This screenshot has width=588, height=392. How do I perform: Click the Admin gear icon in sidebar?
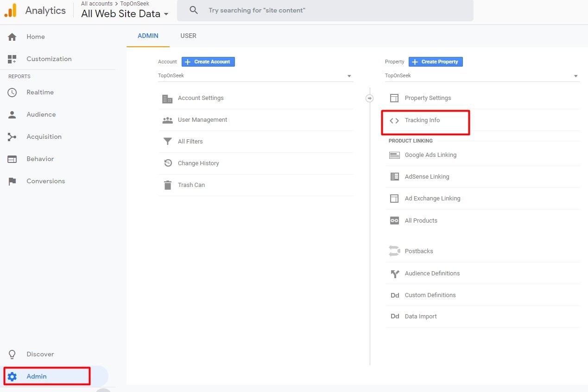[x=12, y=377]
